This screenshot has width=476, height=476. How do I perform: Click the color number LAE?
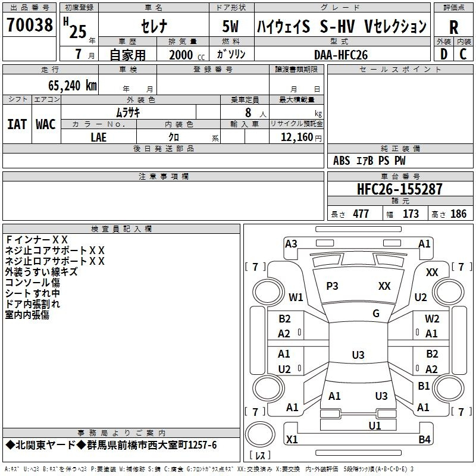pyautogui.click(x=99, y=137)
